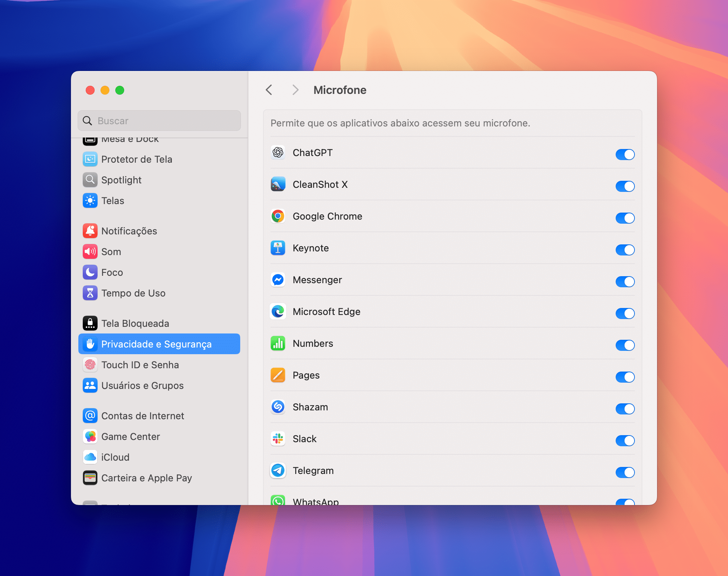Click Protetor de Tela label

click(137, 159)
